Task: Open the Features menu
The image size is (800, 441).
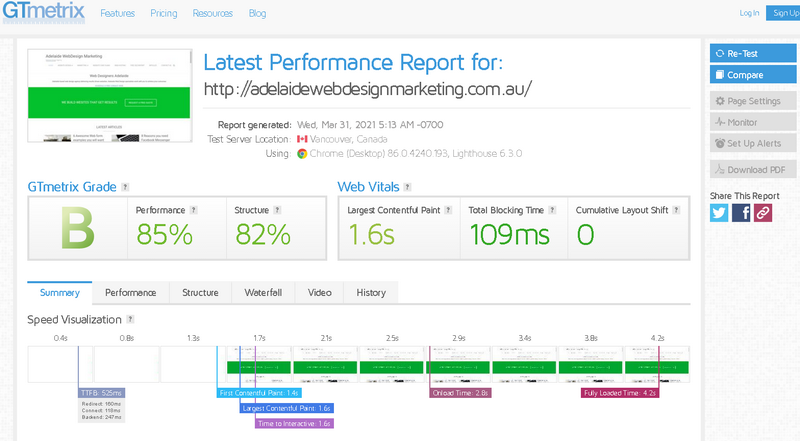Action: tap(117, 13)
